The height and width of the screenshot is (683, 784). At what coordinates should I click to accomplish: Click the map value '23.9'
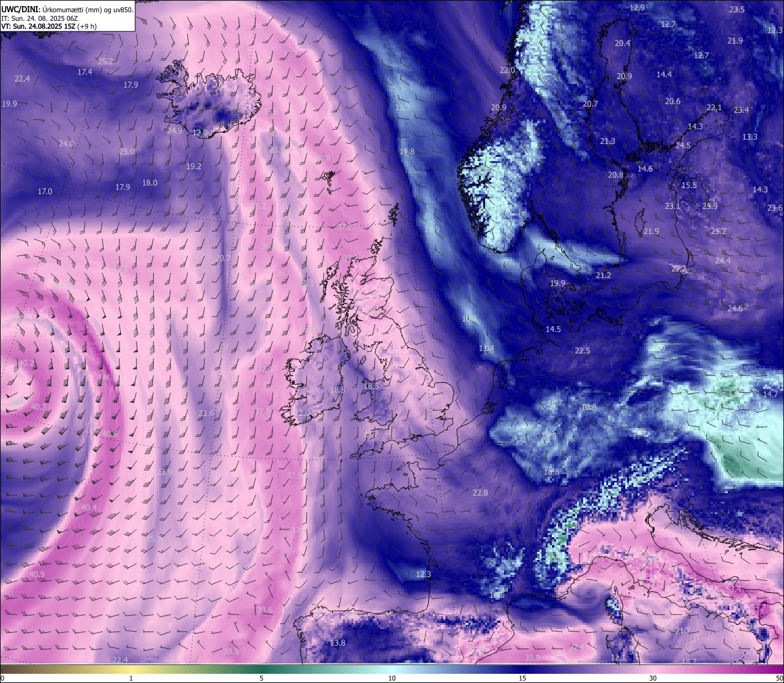pyautogui.click(x=164, y=472)
